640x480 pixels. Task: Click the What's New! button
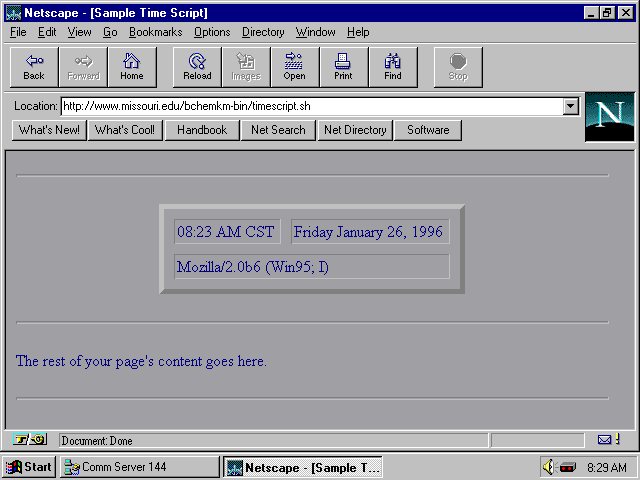49,130
